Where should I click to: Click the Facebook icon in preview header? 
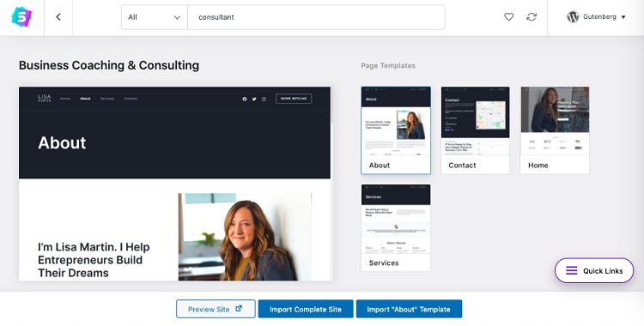click(x=245, y=99)
